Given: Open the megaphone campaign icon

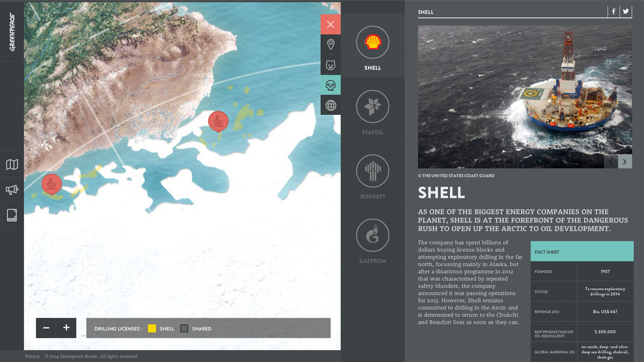Looking at the screenshot, I should point(12,190).
